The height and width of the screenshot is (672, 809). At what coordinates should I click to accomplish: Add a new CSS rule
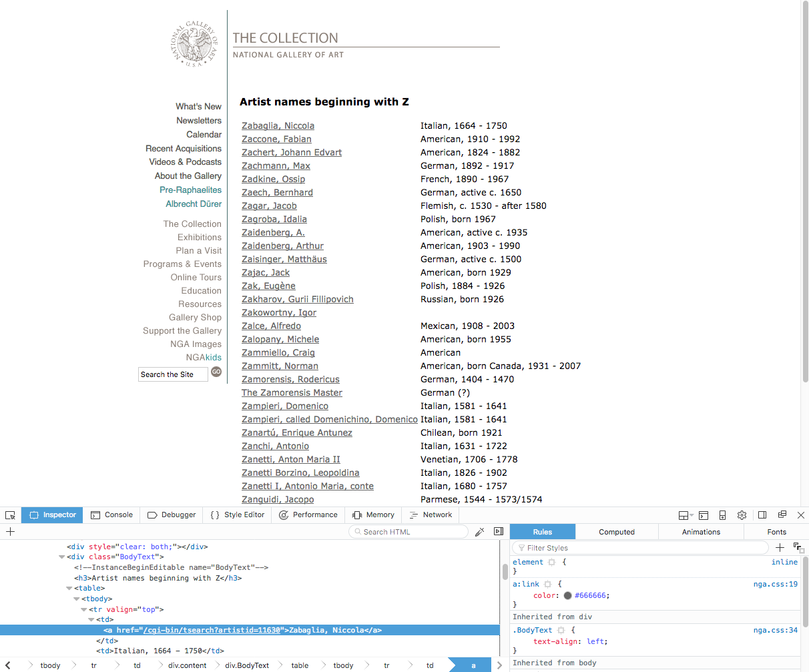780,548
